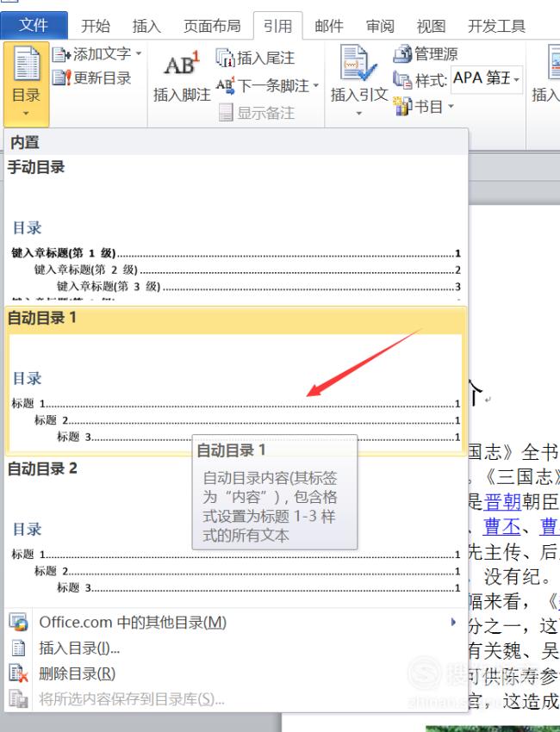Expand the 添加文字 dropdown arrow
The image size is (560, 732).
pyautogui.click(x=139, y=54)
